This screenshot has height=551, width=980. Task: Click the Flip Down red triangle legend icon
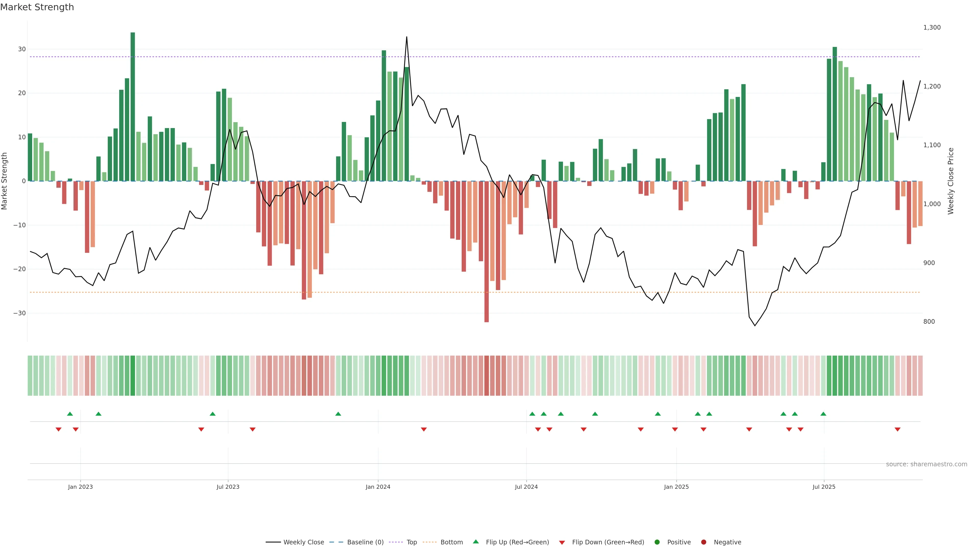pos(562,542)
